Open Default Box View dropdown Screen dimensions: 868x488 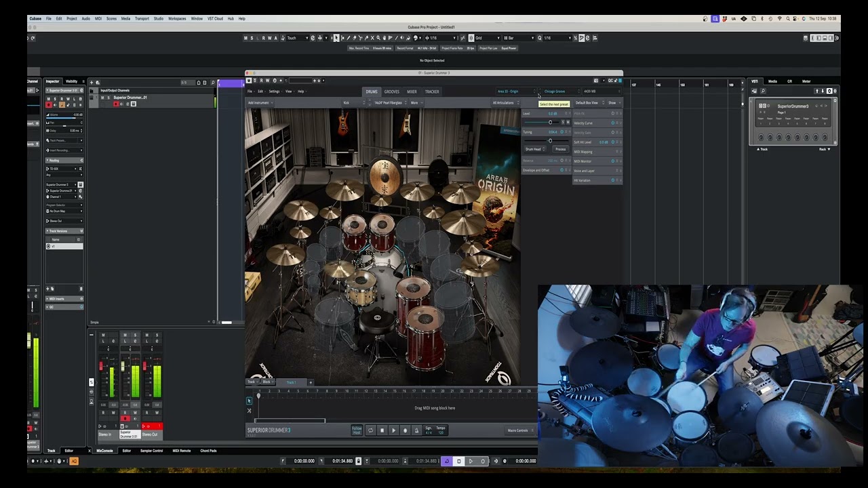(590, 103)
